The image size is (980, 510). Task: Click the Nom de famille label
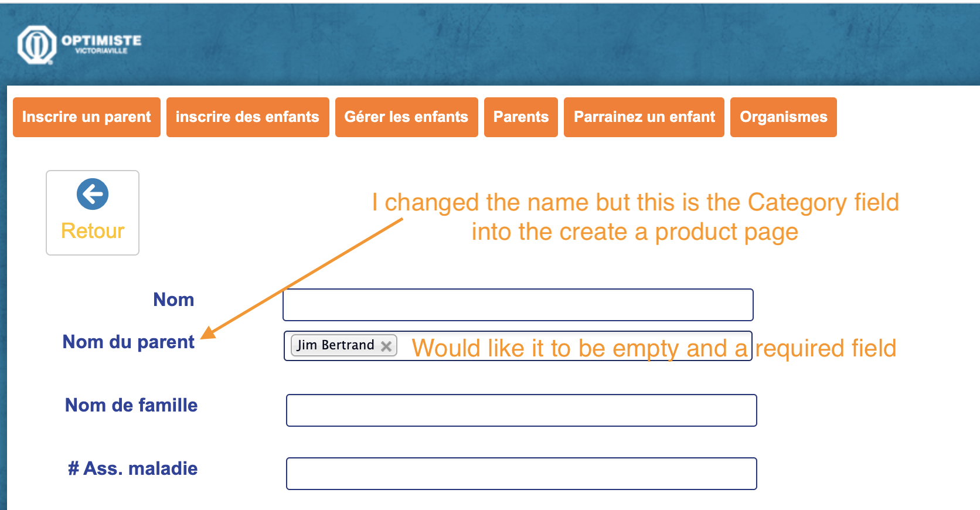131,405
